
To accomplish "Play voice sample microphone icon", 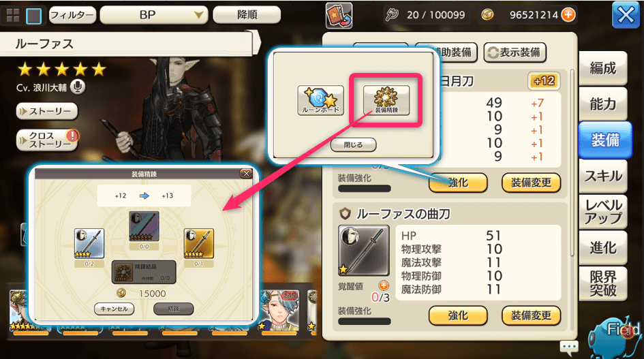I will coord(78,87).
